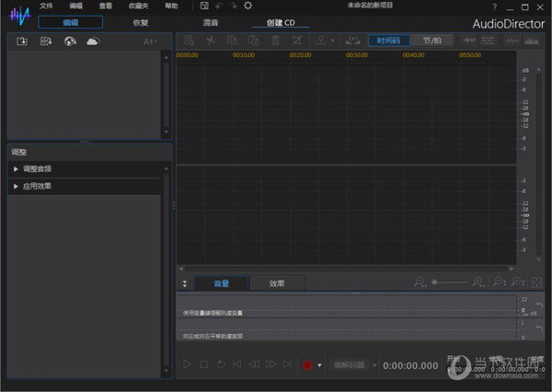Open the 帮助 menu
Screen dimensions: 552x392
[171, 6]
